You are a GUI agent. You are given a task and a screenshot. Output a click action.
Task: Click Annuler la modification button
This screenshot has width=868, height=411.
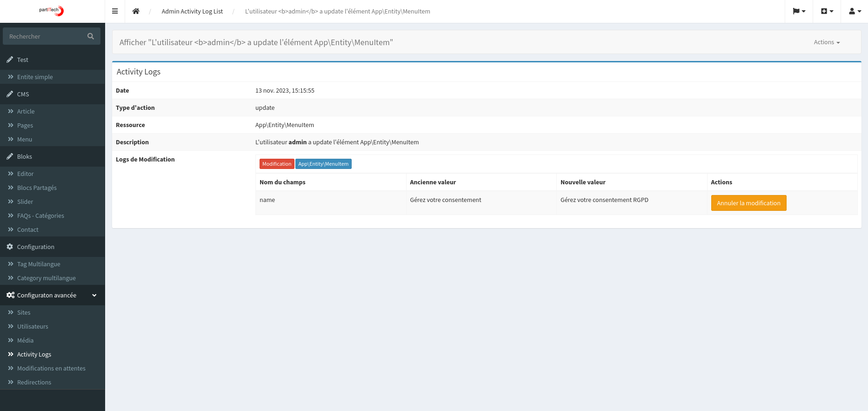pos(748,203)
